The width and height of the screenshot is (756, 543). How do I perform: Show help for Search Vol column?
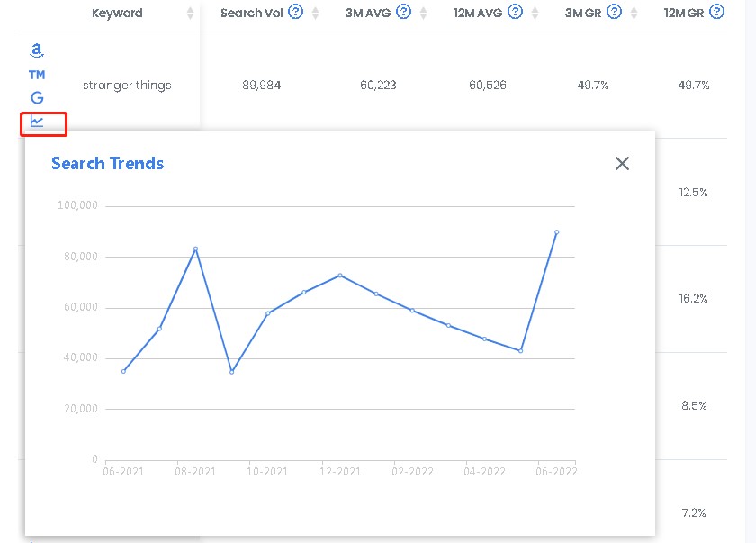tap(295, 12)
